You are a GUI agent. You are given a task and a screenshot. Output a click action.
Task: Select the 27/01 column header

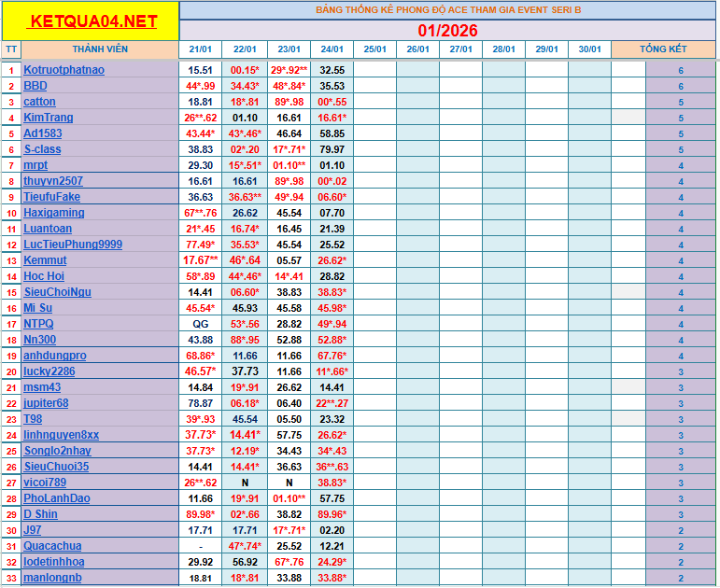click(460, 49)
